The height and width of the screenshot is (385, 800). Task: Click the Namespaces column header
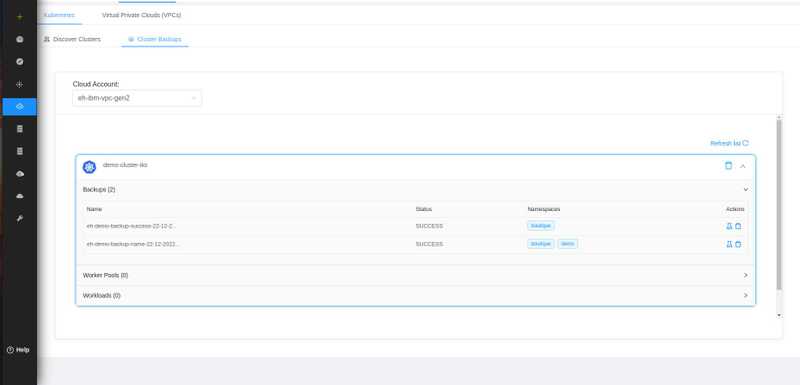point(544,209)
